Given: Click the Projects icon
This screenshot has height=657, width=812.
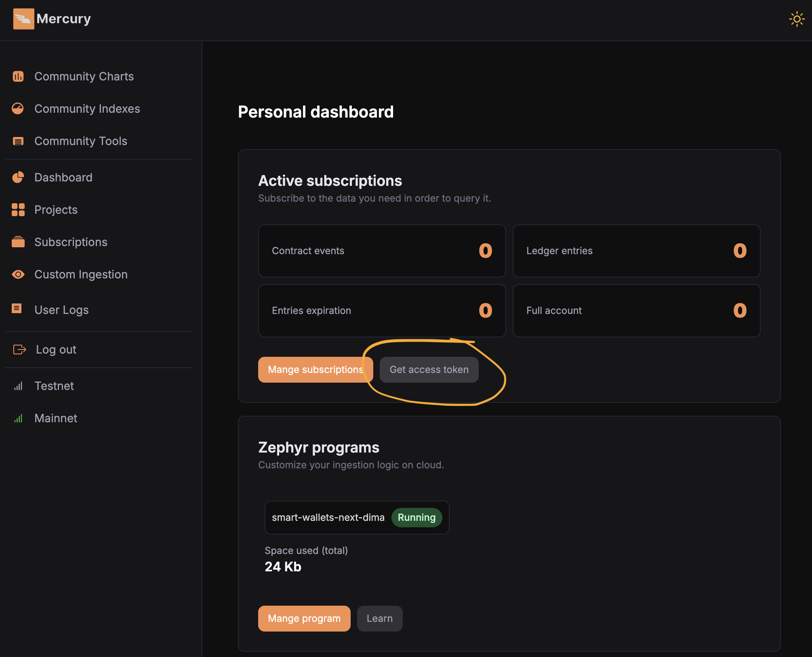Looking at the screenshot, I should click(18, 209).
